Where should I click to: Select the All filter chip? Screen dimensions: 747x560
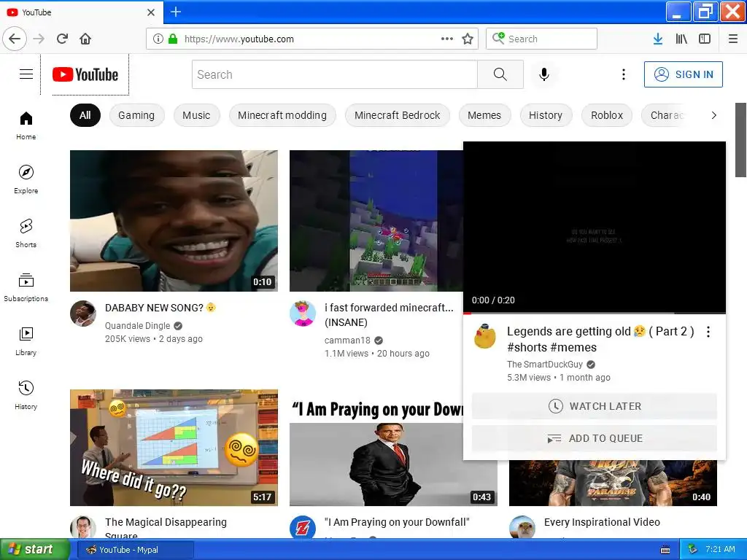pos(85,115)
